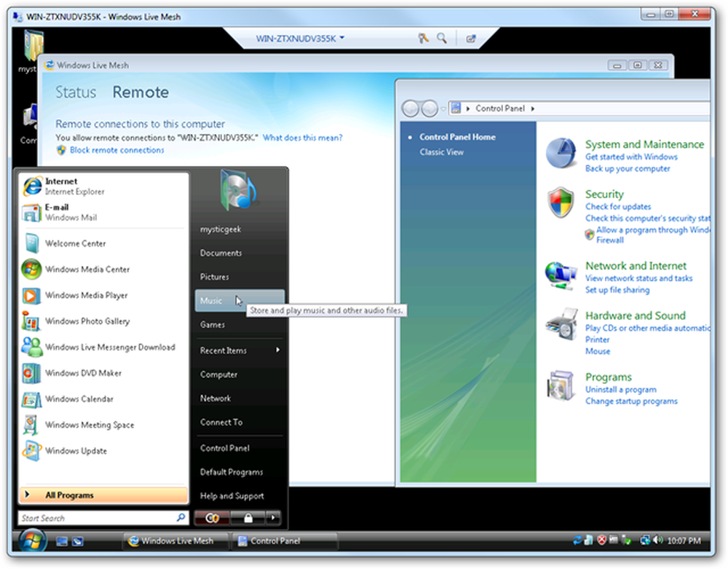Click Check for updates under Security
The width and height of the screenshot is (728, 569).
point(618,207)
